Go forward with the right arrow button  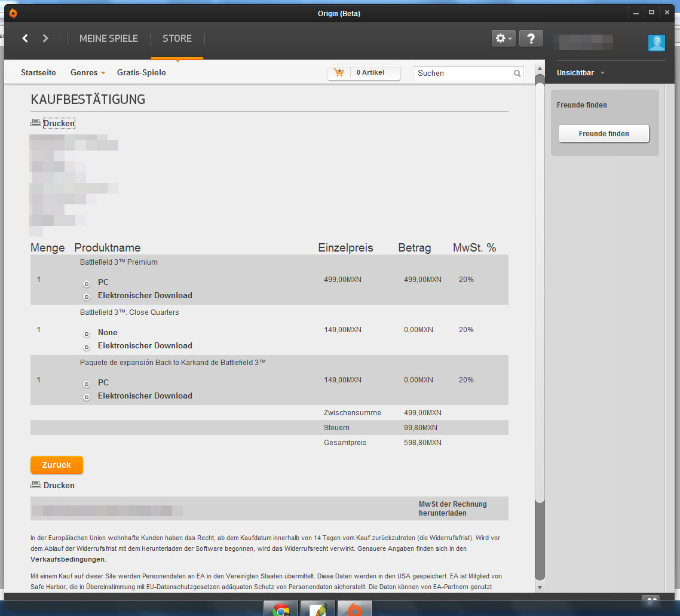45,38
